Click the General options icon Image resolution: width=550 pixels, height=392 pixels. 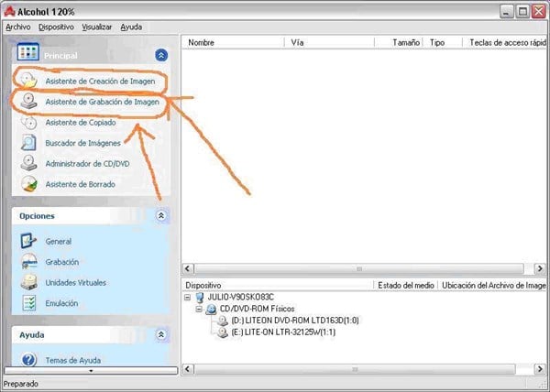28,241
